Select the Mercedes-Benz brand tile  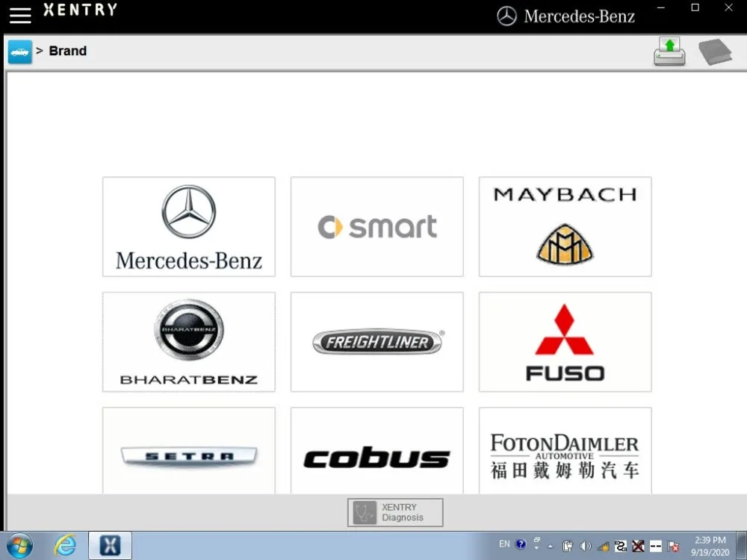pyautogui.click(x=189, y=227)
